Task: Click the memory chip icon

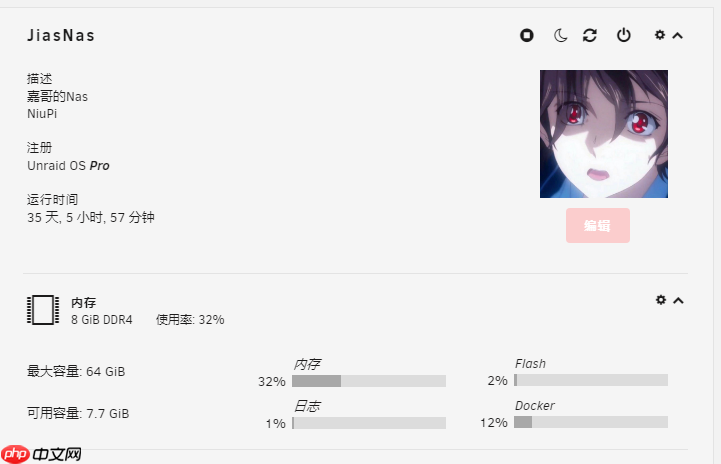Action: [42, 310]
